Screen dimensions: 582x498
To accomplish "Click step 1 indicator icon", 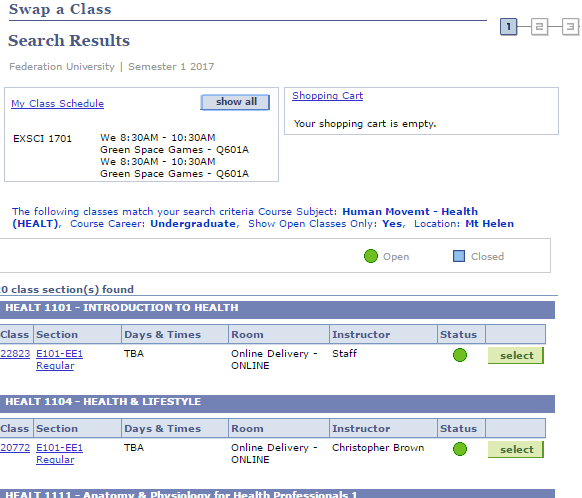I will (509, 27).
